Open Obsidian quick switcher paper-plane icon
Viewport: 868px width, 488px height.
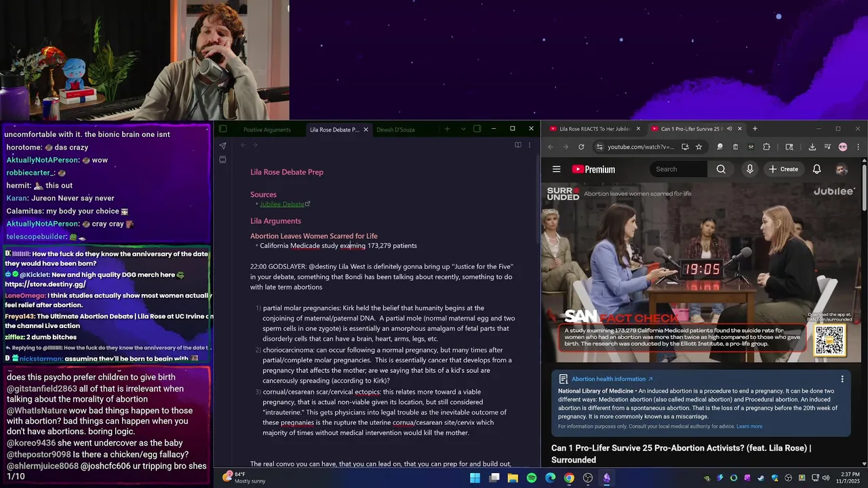[222, 145]
